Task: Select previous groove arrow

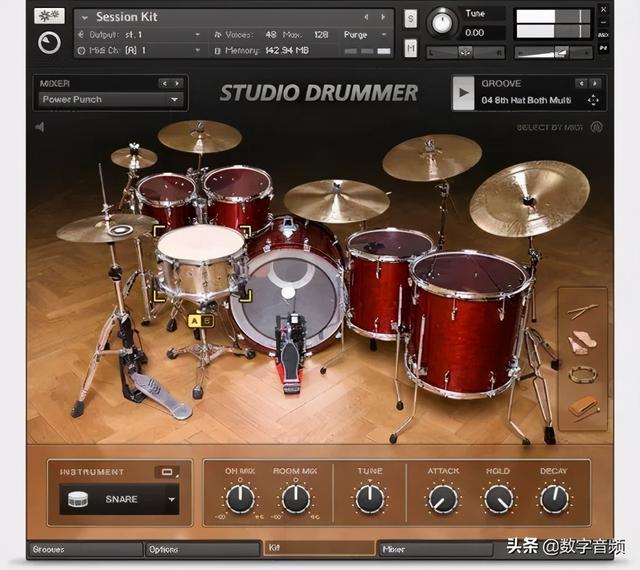Action: tap(581, 84)
